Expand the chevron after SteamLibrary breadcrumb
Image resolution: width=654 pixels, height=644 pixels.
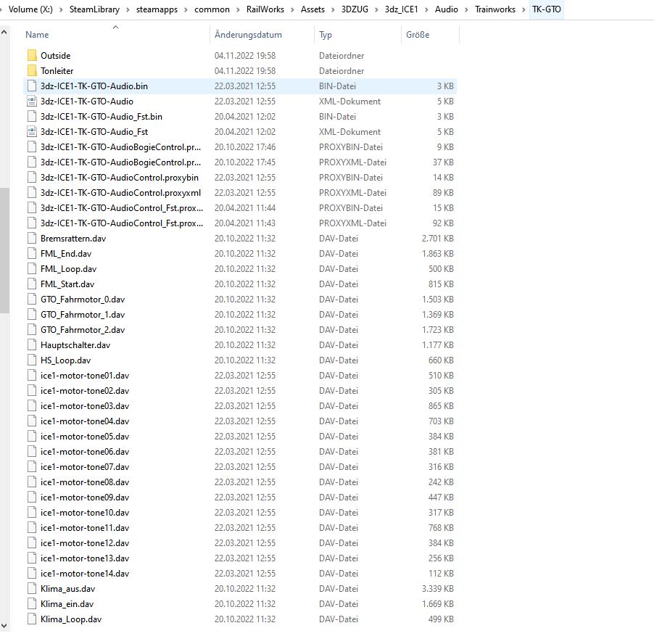(x=128, y=9)
